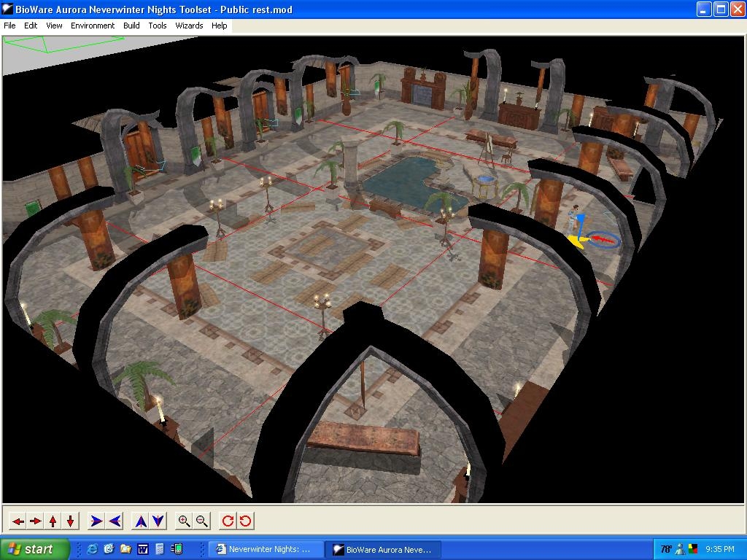Open the Build menu
The image size is (747, 560).
point(131,26)
